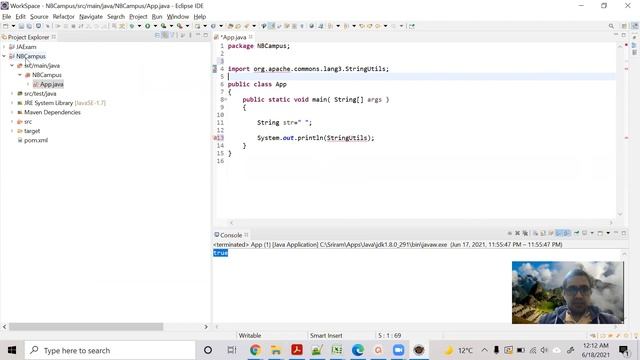Open the Edit menu
640x360 pixels.
20,17
